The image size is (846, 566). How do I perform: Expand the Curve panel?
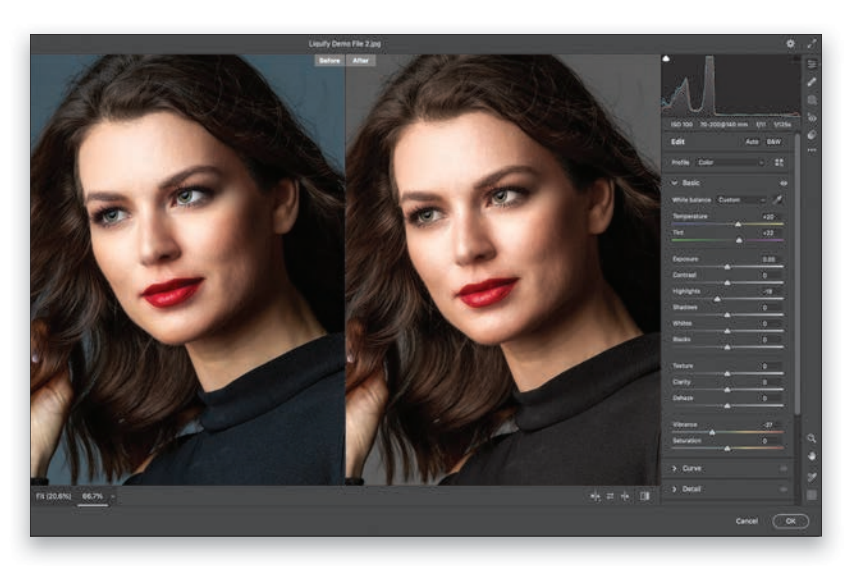pyautogui.click(x=675, y=468)
